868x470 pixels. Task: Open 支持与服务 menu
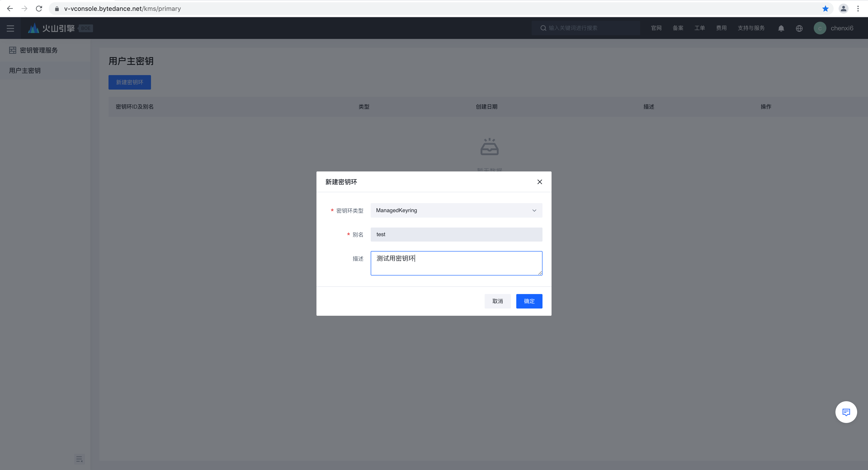pyautogui.click(x=751, y=28)
